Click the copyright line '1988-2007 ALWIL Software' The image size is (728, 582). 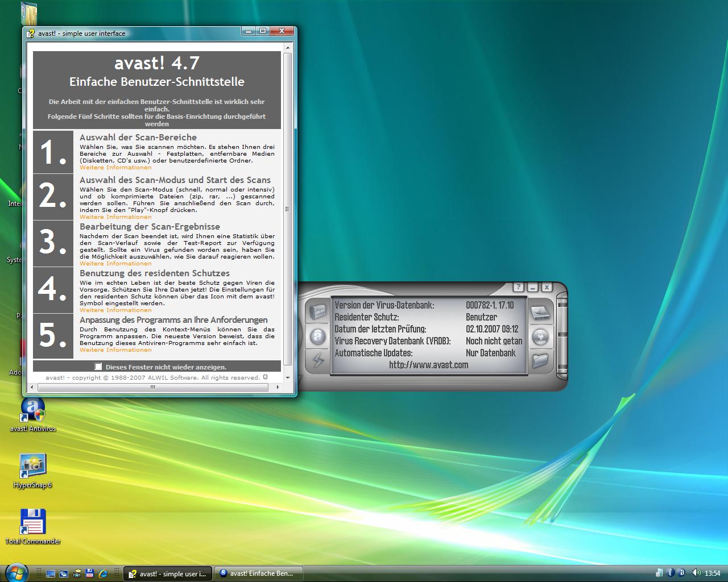152,377
